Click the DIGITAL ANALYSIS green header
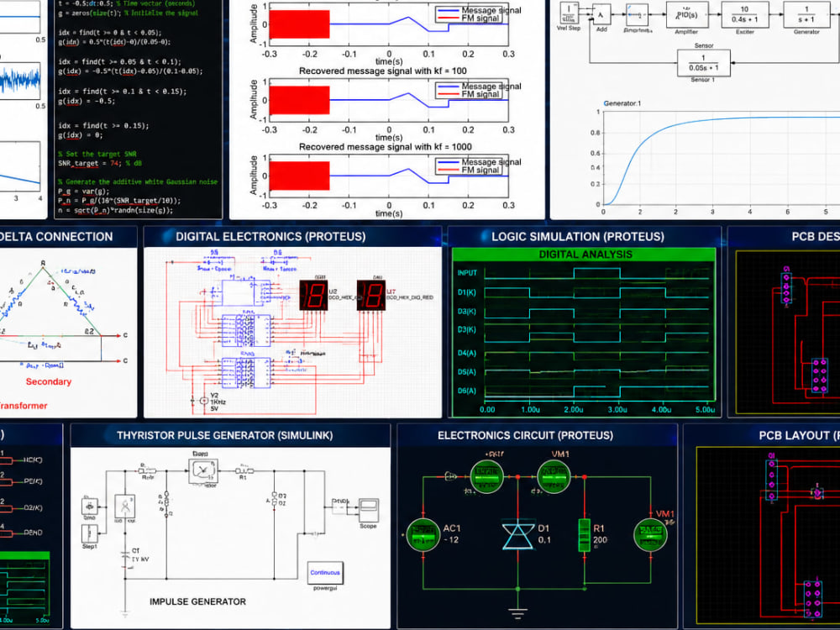The image size is (840, 630). point(585,255)
